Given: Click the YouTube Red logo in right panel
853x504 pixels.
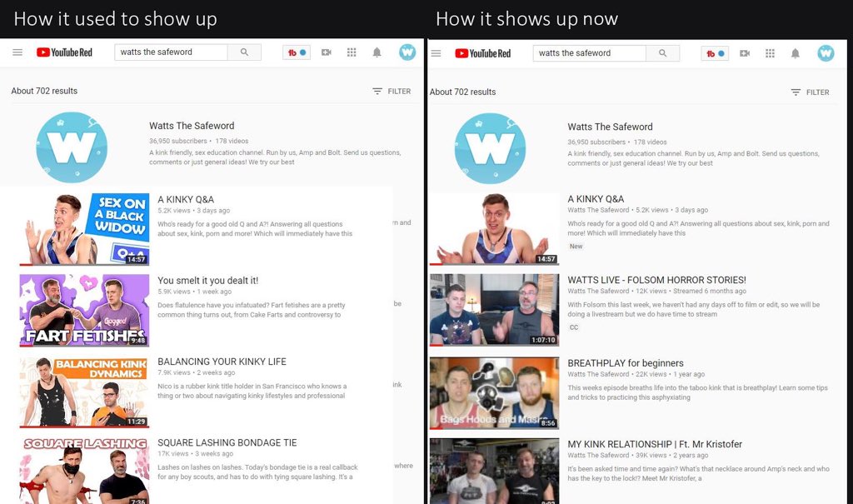Looking at the screenshot, I should 482,53.
